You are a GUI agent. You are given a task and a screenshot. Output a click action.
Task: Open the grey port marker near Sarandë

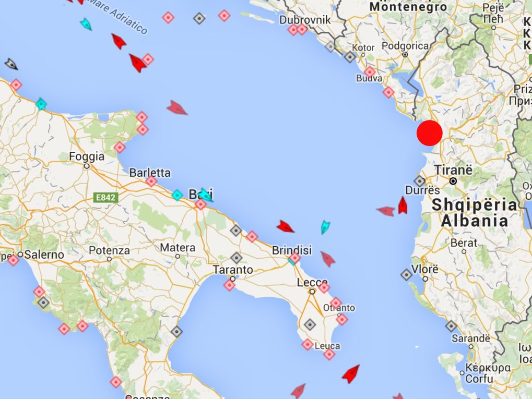[451, 327]
